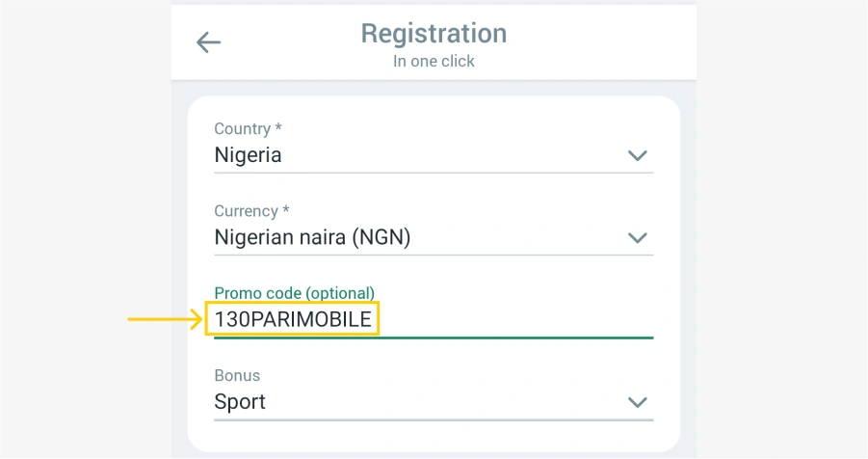Image resolution: width=868 pixels, height=459 pixels.
Task: Go back using the left arrow
Action: point(208,41)
